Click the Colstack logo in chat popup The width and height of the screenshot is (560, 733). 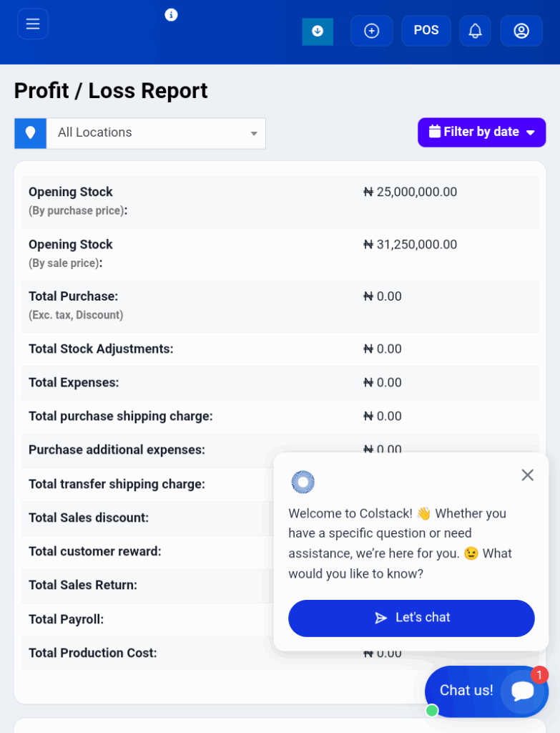pos(303,482)
